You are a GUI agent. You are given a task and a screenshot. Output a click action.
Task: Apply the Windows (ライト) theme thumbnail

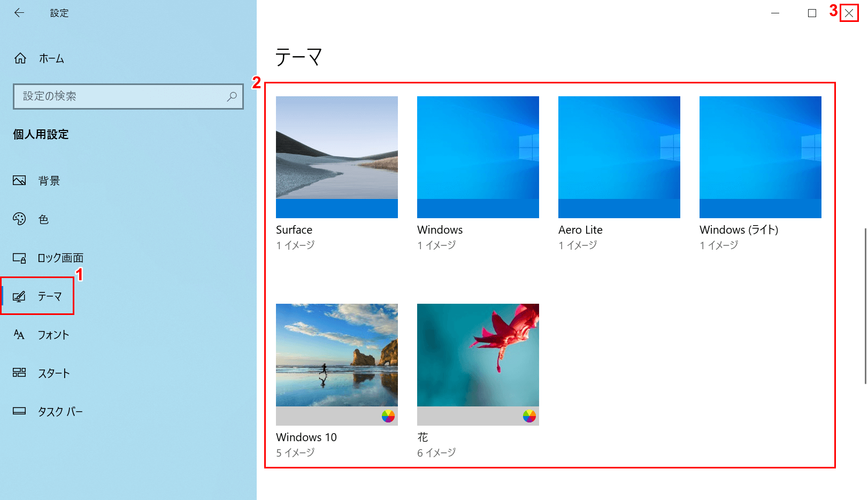coord(761,157)
